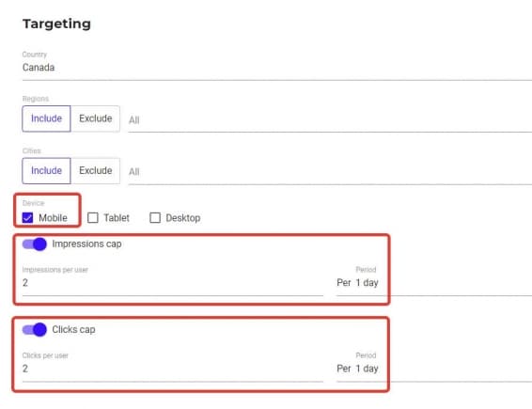
Task: Click the Desktop label text
Action: pyautogui.click(x=183, y=218)
